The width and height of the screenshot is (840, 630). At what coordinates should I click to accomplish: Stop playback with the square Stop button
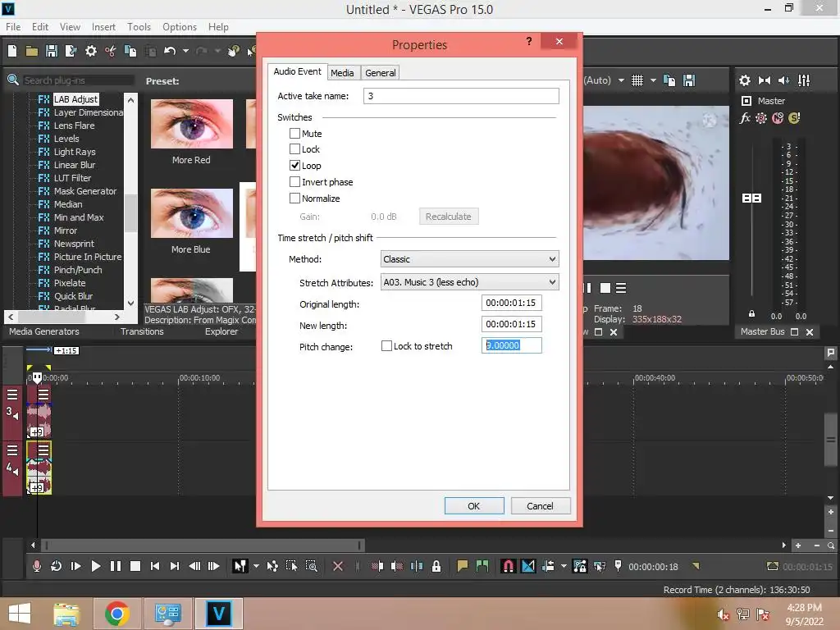(x=135, y=566)
